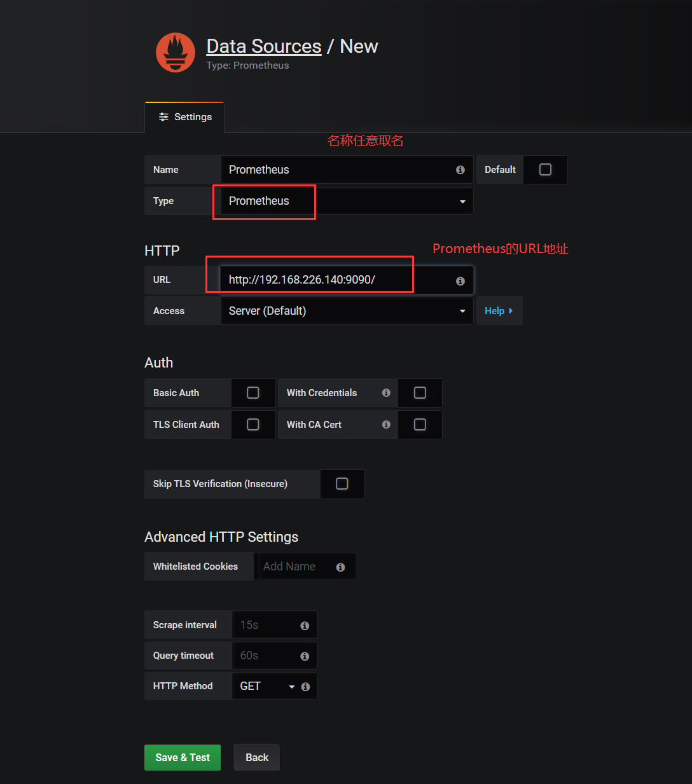Enable Skip TLS Verification checkbox

coord(342,484)
